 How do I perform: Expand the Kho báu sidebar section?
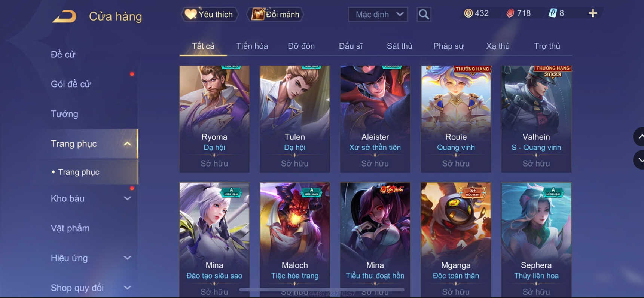coord(128,198)
